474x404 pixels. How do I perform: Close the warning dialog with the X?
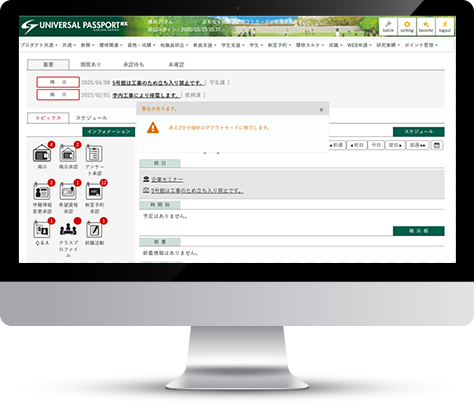pyautogui.click(x=321, y=110)
